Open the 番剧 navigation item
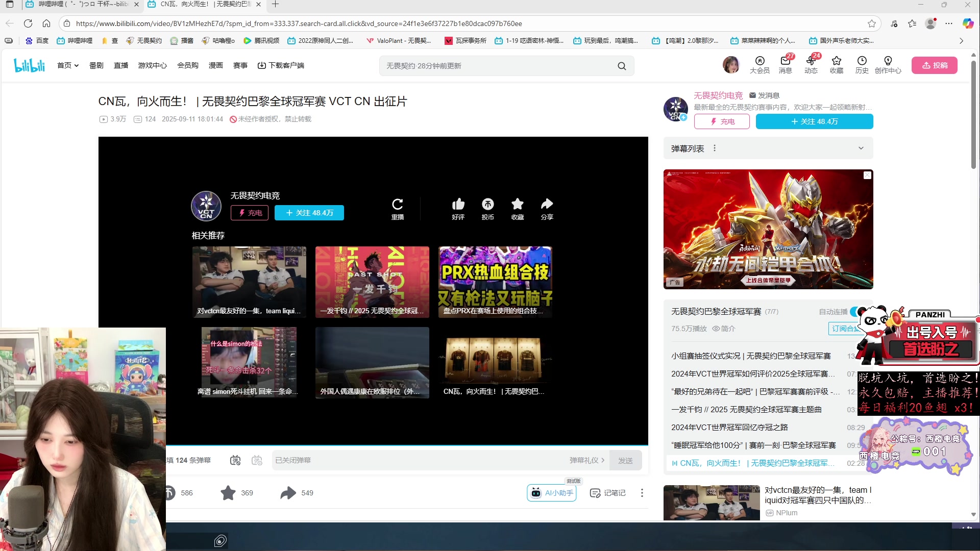The width and height of the screenshot is (980, 551). (x=96, y=65)
